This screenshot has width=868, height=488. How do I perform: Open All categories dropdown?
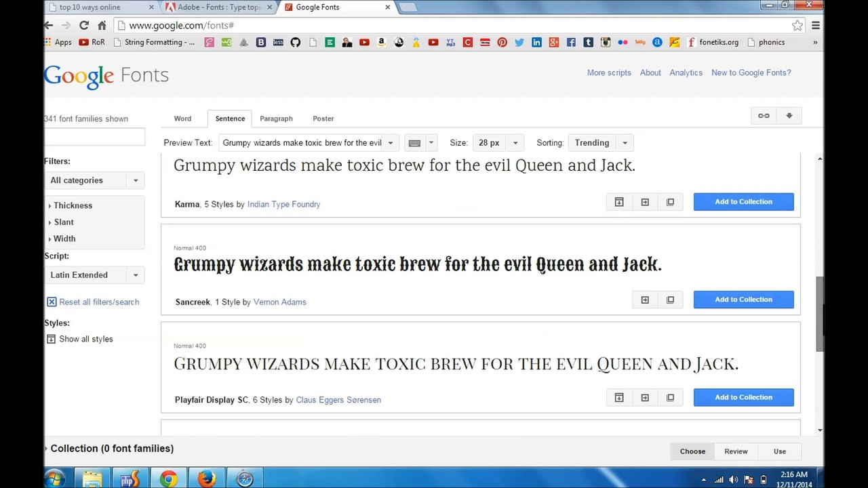tap(94, 180)
